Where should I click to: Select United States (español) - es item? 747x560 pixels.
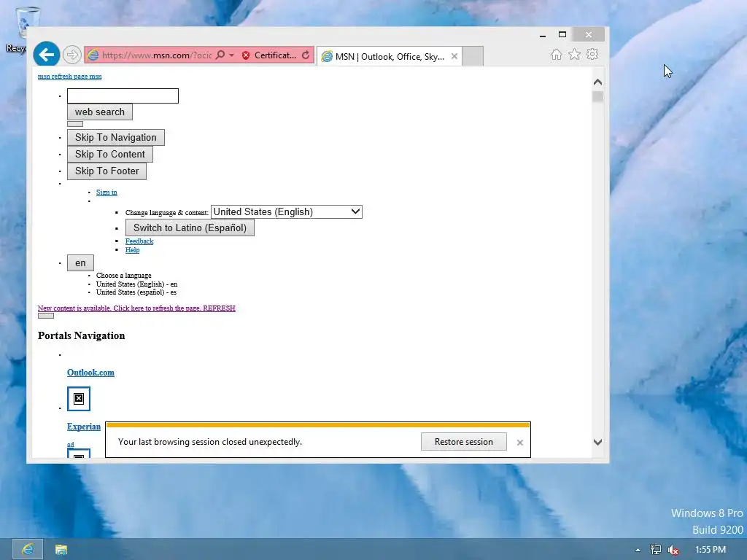coord(136,292)
